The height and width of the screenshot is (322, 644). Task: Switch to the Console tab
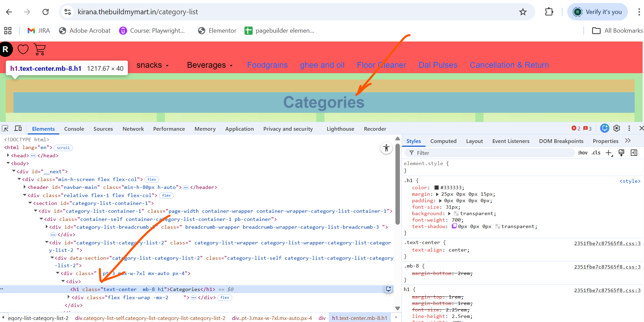pyautogui.click(x=74, y=129)
